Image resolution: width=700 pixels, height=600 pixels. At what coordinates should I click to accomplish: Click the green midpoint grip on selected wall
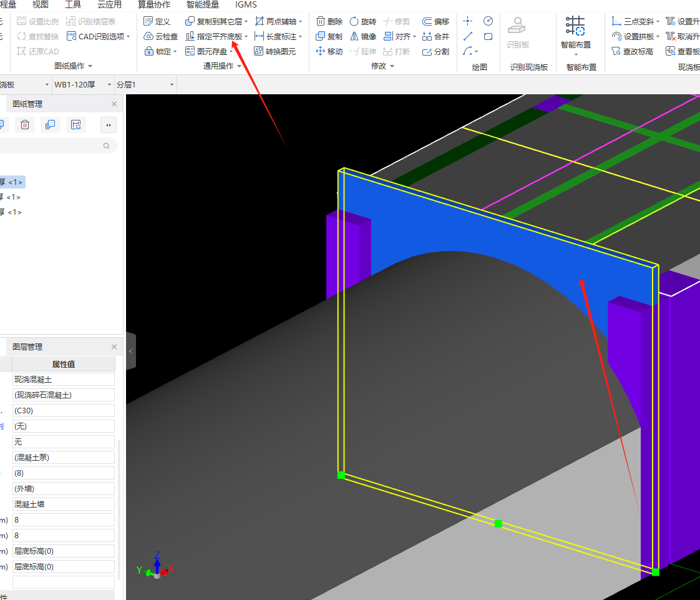click(x=498, y=524)
